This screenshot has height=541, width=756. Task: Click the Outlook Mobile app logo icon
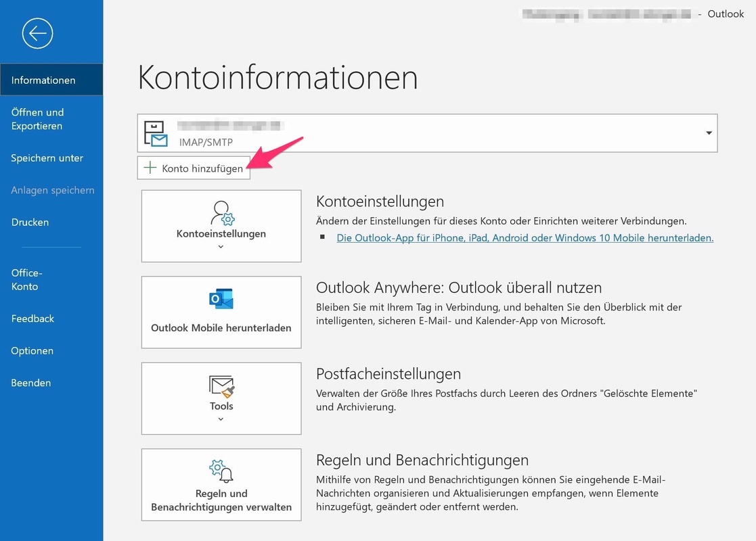click(x=221, y=299)
